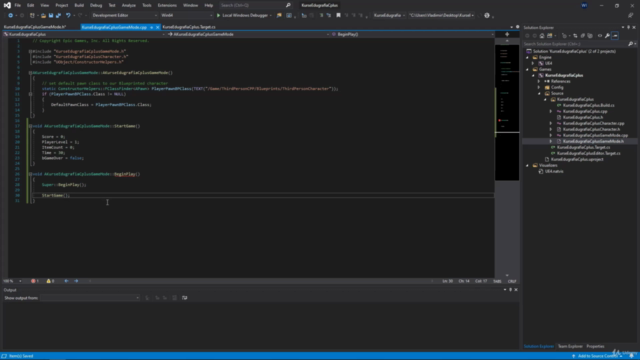Click Sync with Active Document icon
This screenshot has height=360, width=640.
575,36
